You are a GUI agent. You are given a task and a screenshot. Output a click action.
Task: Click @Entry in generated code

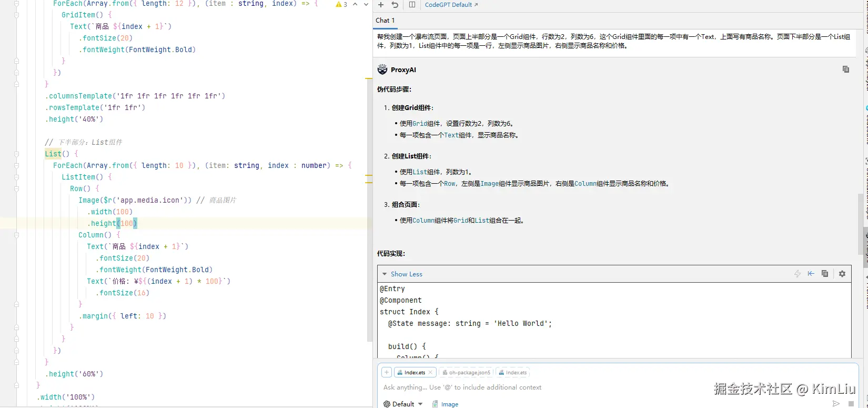pyautogui.click(x=392, y=288)
